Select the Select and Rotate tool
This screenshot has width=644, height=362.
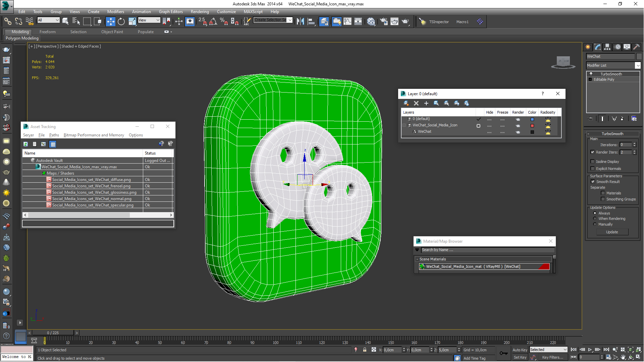[121, 22]
